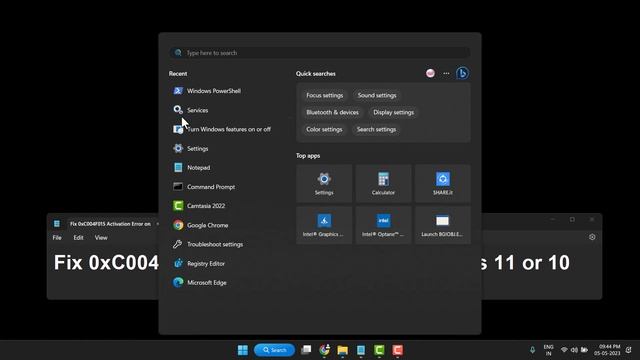640x360 pixels.
Task: Open the Edit menu in Notepad
Action: (x=78, y=238)
